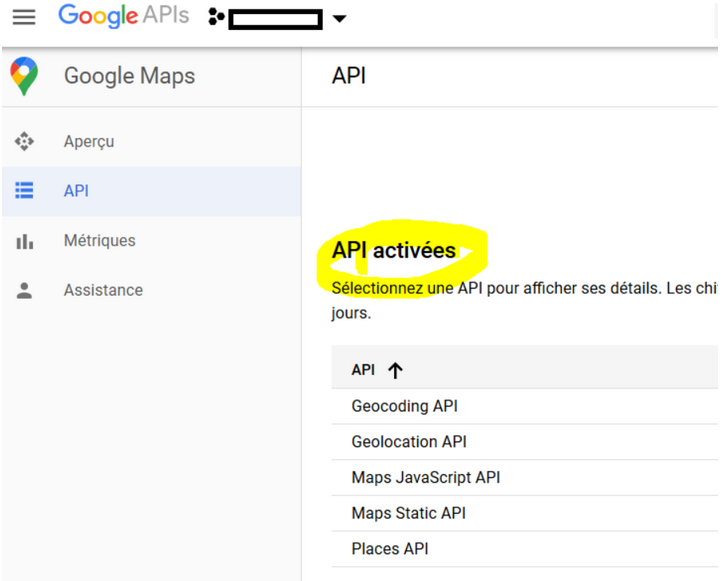Open the Métriques menu item
This screenshot has width=727, height=581.
(100, 241)
